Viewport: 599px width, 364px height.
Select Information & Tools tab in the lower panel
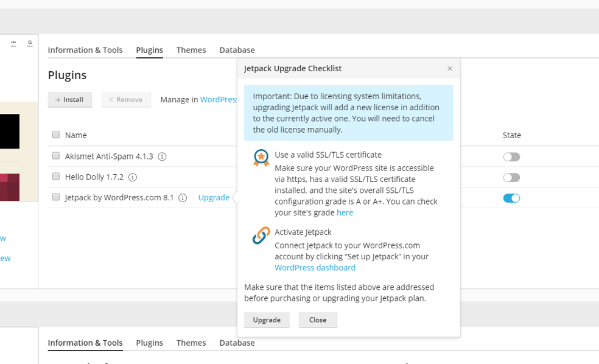pyautogui.click(x=85, y=343)
